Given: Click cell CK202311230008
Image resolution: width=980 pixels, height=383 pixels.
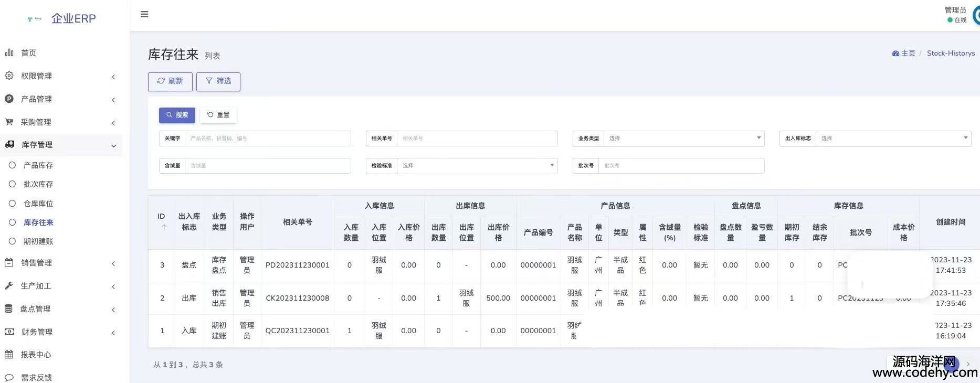Looking at the screenshot, I should [x=298, y=299].
